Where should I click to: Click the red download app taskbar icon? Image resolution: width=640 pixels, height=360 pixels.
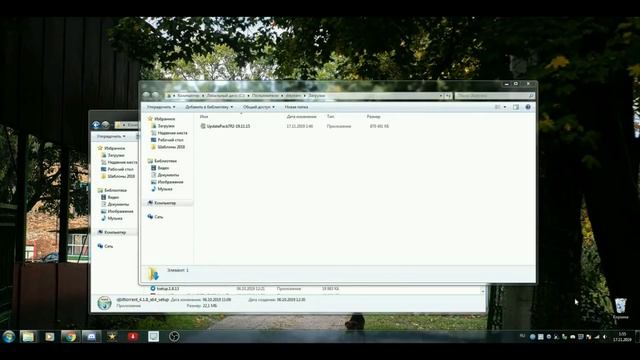[x=133, y=337]
